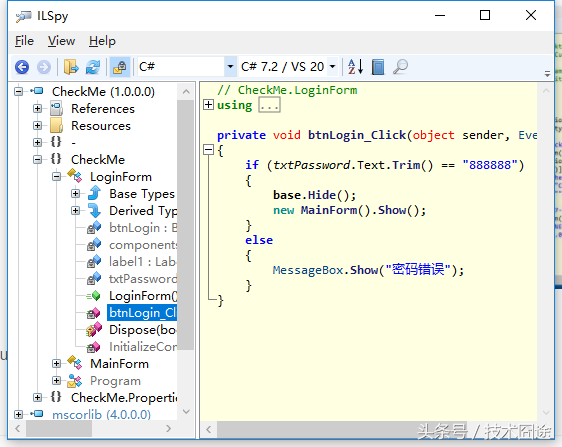Select the btnLogin field item
This screenshot has height=447, width=562.
point(143,228)
